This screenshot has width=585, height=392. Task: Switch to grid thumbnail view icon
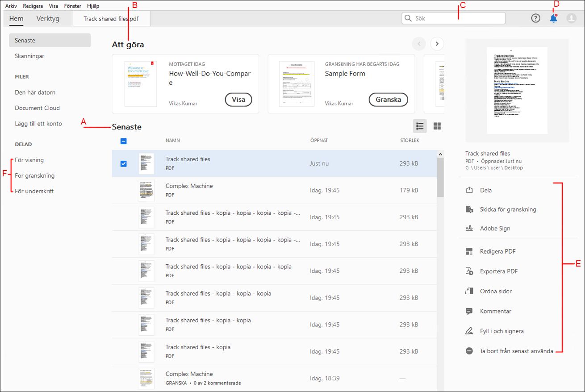tap(437, 126)
